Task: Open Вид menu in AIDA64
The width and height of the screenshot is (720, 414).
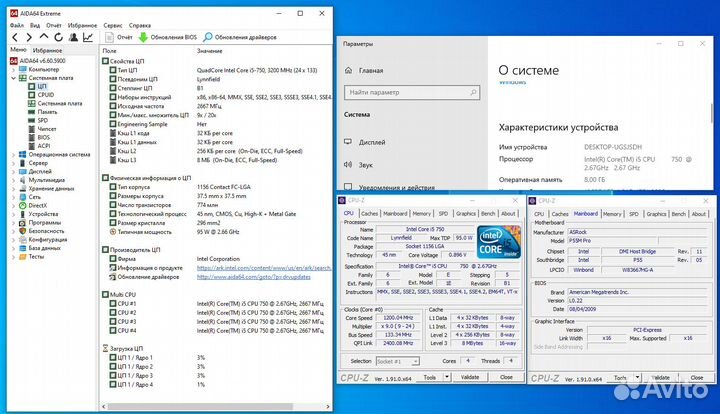Action: tap(35, 25)
